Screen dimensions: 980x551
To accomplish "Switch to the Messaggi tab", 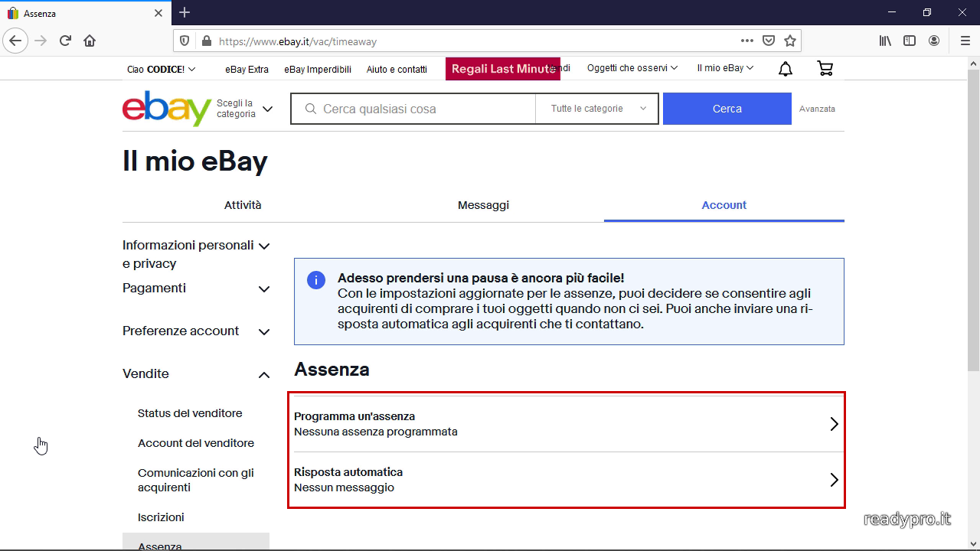I will click(483, 205).
